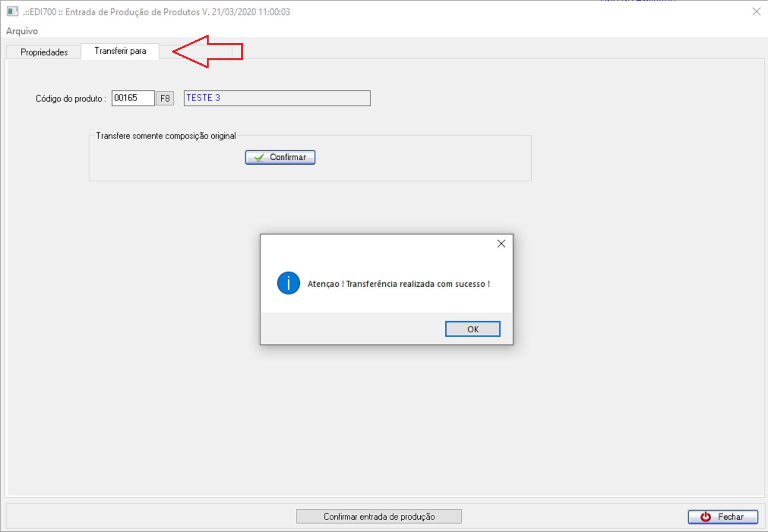
Task: Click the TESTE 3 product description field
Action: click(277, 98)
